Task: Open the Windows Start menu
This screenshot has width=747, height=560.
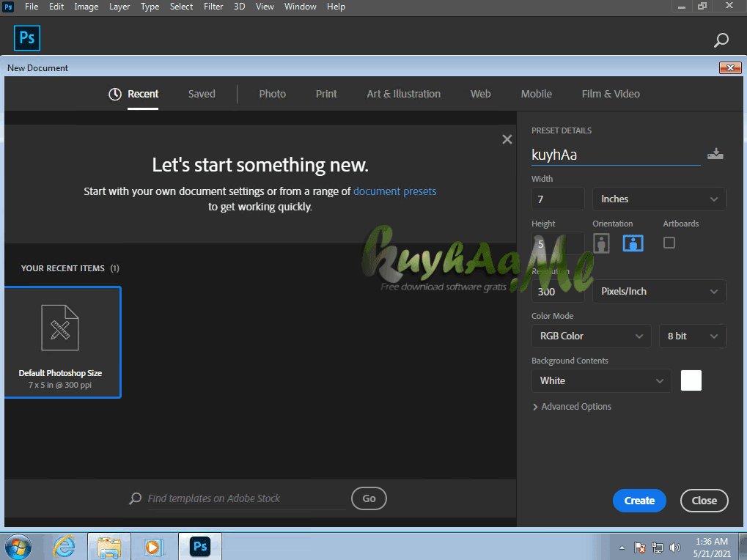Action: point(18,546)
